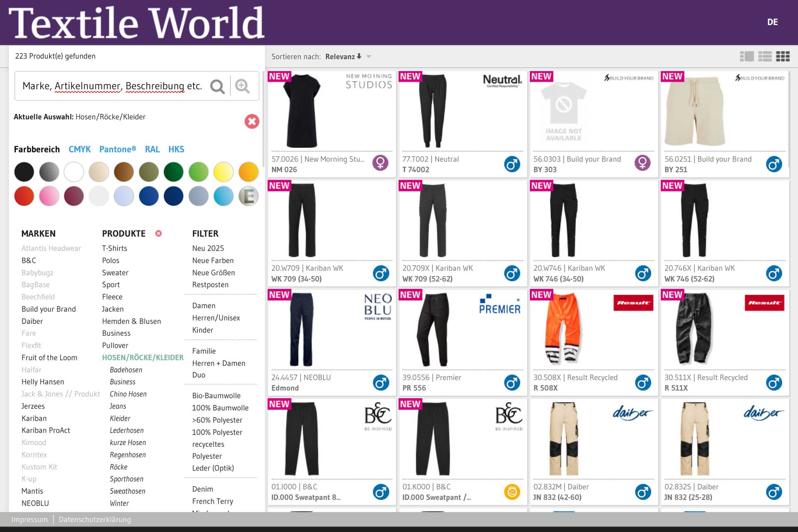Apply the Bio-Baumwolle filter
The image size is (798, 532).
216,396
